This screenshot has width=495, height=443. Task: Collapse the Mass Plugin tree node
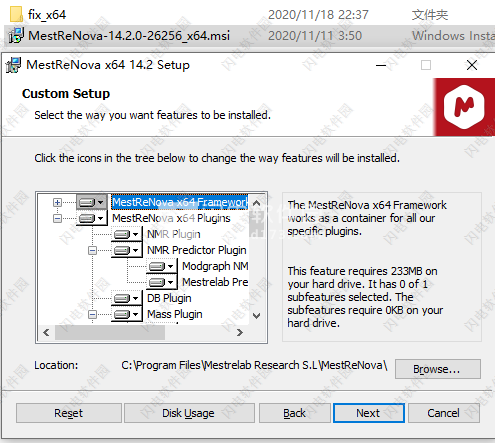92,314
